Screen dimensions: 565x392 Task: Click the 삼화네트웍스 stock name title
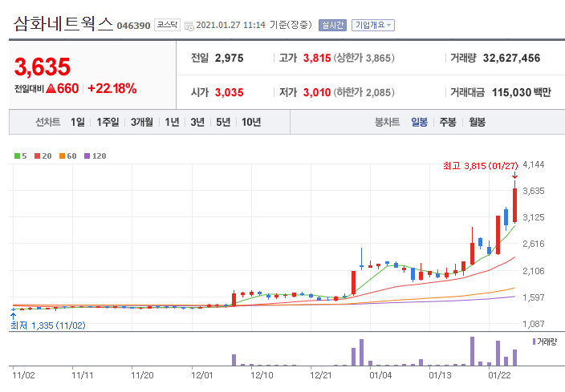63,24
